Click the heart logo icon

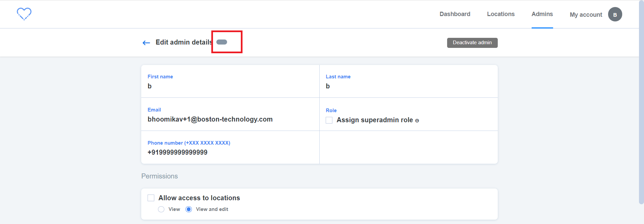point(24,14)
